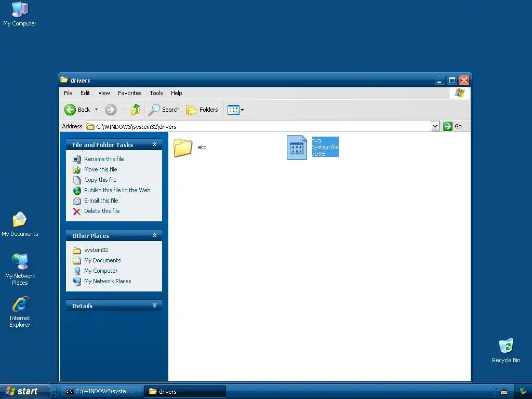Collapse the File and Folder Tasks panel

pos(154,144)
